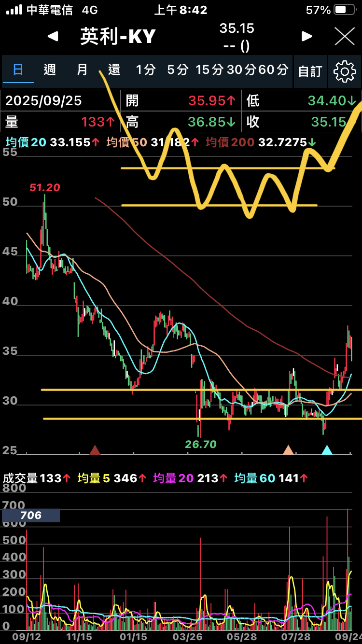The height and width of the screenshot is (644, 362).
Task: Tap the peach triangle marker on axis
Action: [288, 450]
